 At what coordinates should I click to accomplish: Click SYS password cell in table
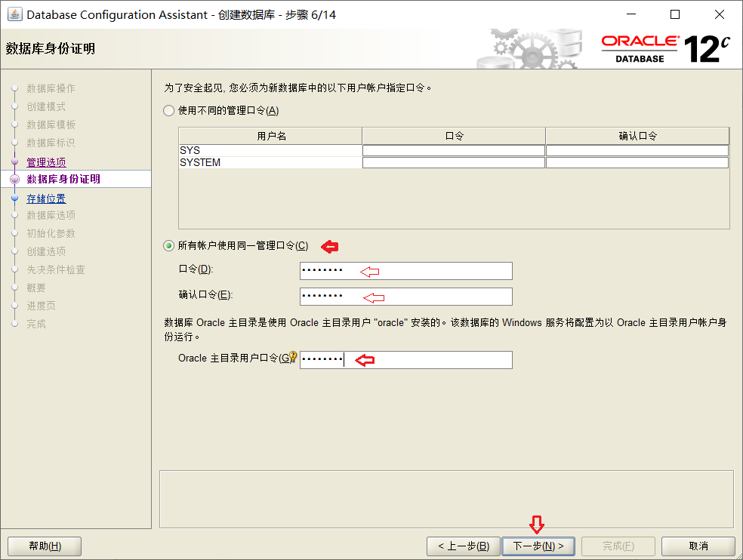454,151
